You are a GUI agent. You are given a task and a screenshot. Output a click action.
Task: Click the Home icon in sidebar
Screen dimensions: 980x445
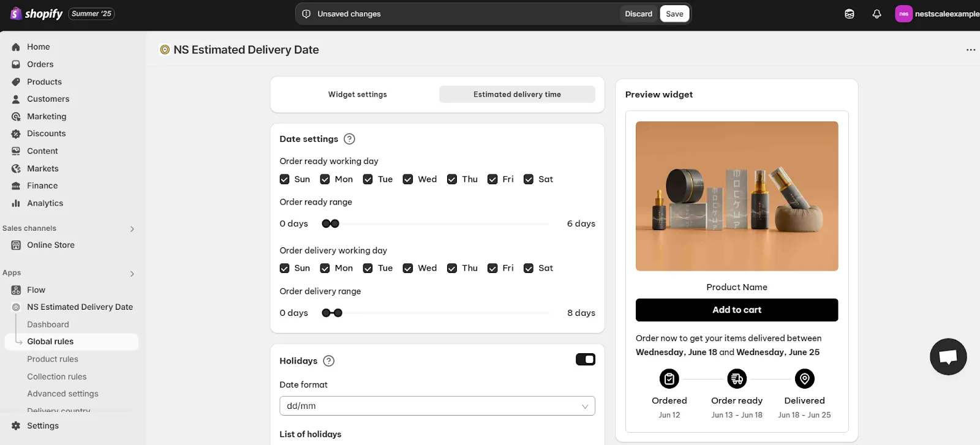16,47
